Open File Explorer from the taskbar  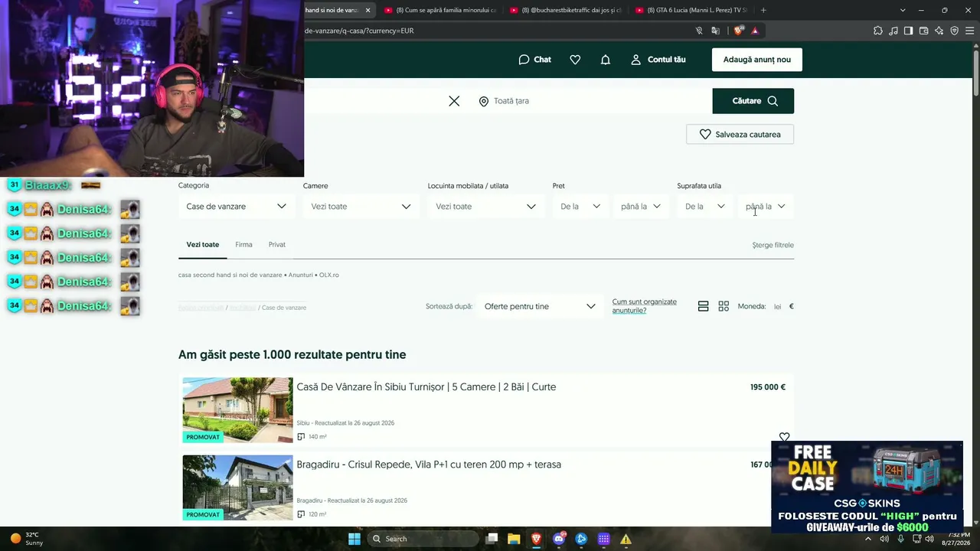click(514, 539)
